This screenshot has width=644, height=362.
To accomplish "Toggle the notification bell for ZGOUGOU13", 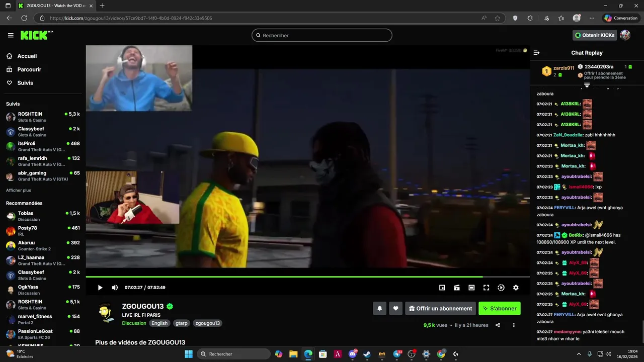I will [x=380, y=309].
